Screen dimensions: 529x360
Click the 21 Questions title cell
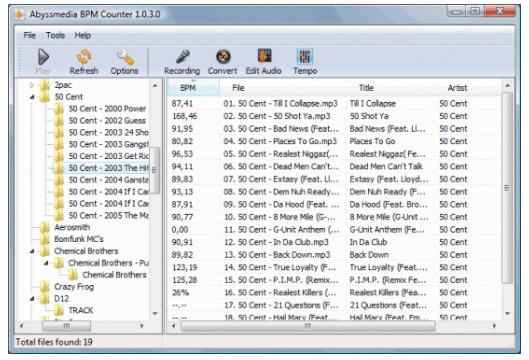coord(388,305)
